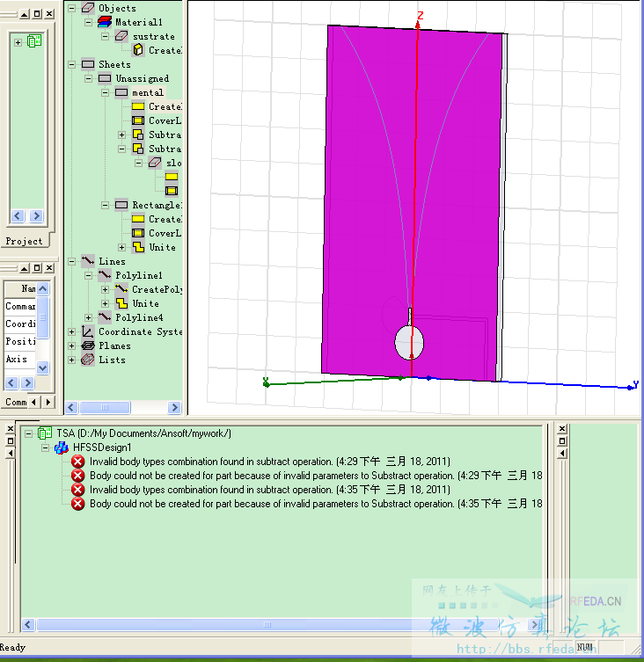Click the Positi property row
644x662 pixels.
pos(20,341)
